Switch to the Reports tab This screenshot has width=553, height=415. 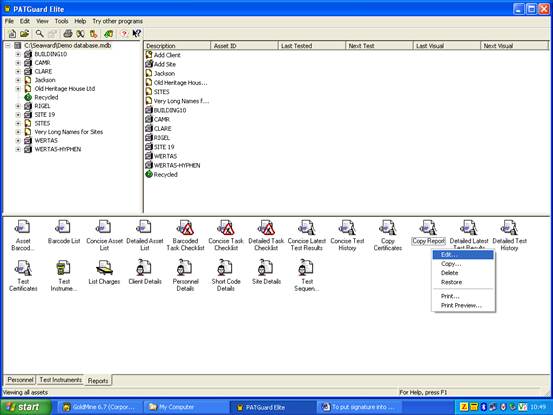[x=98, y=380]
